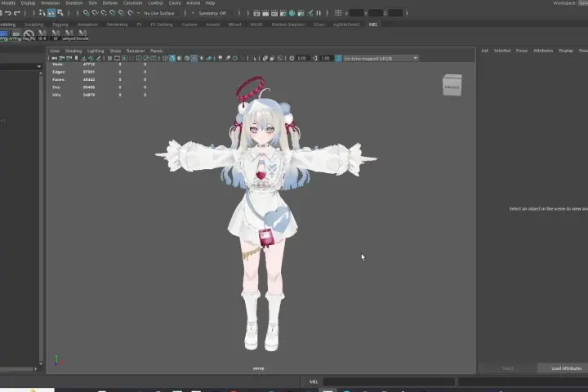
Task: Switch to the Sculpting shelf tab
Action: click(x=33, y=24)
